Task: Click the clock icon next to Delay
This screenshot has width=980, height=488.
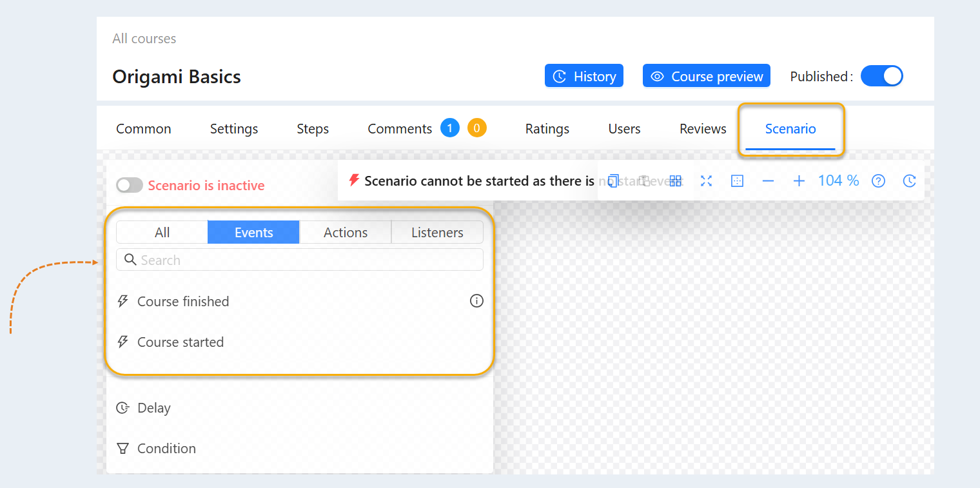Action: click(122, 408)
